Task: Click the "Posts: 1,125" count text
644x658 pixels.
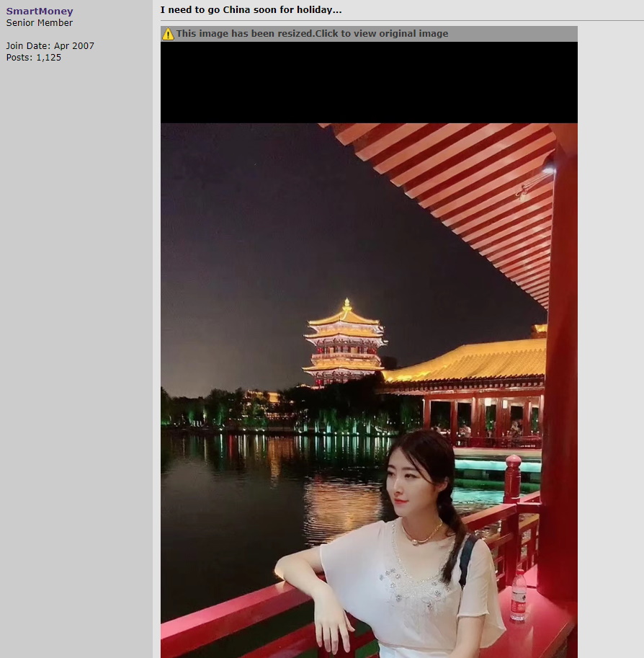Action: pyautogui.click(x=34, y=58)
